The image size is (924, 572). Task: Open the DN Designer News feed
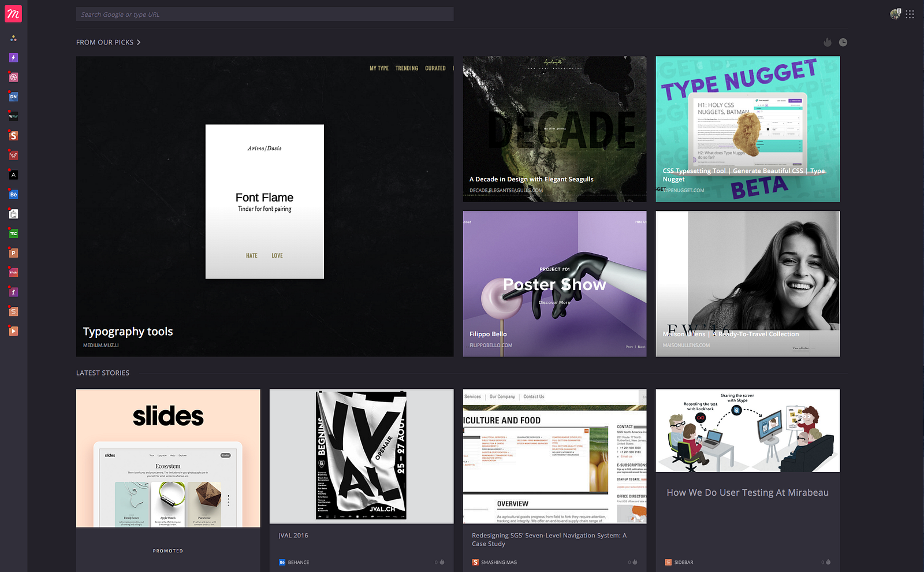13,96
